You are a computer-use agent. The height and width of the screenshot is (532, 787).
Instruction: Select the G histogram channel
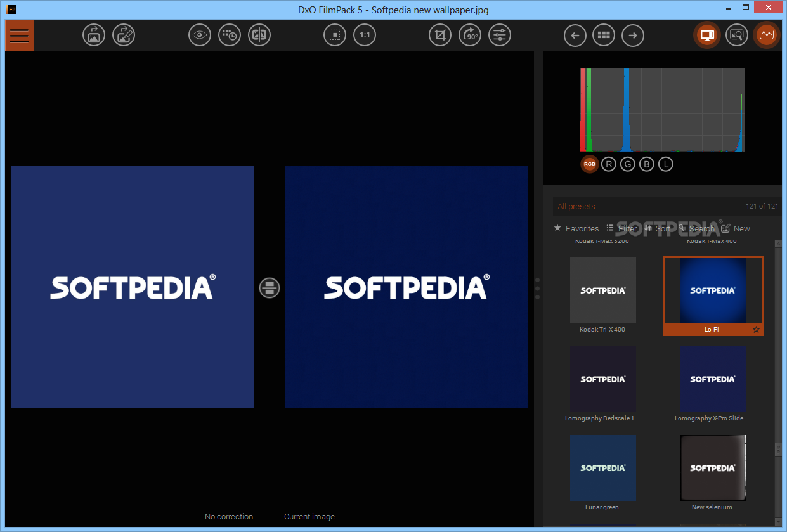click(628, 164)
